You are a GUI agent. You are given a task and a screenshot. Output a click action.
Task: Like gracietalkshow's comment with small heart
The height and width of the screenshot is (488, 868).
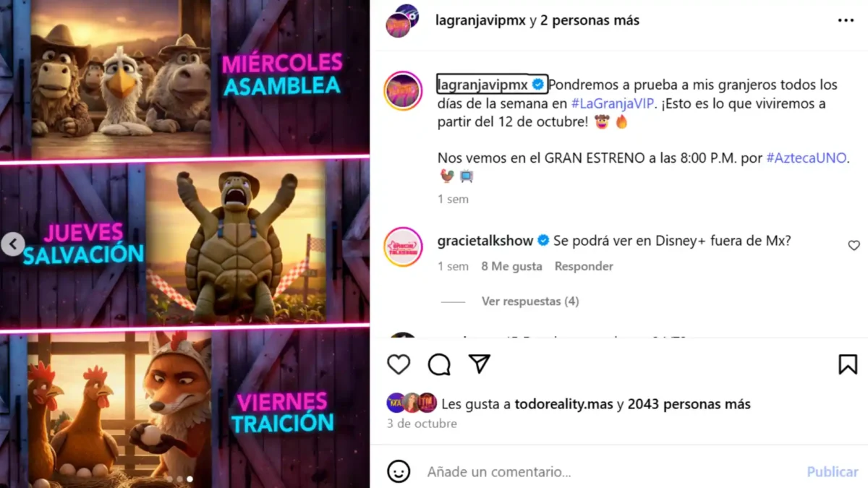[854, 246]
